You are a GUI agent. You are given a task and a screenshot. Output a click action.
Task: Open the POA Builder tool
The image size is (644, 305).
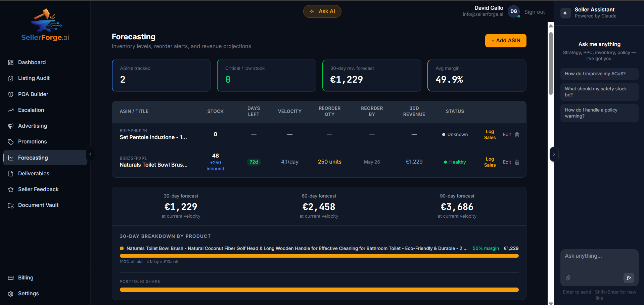coord(33,94)
